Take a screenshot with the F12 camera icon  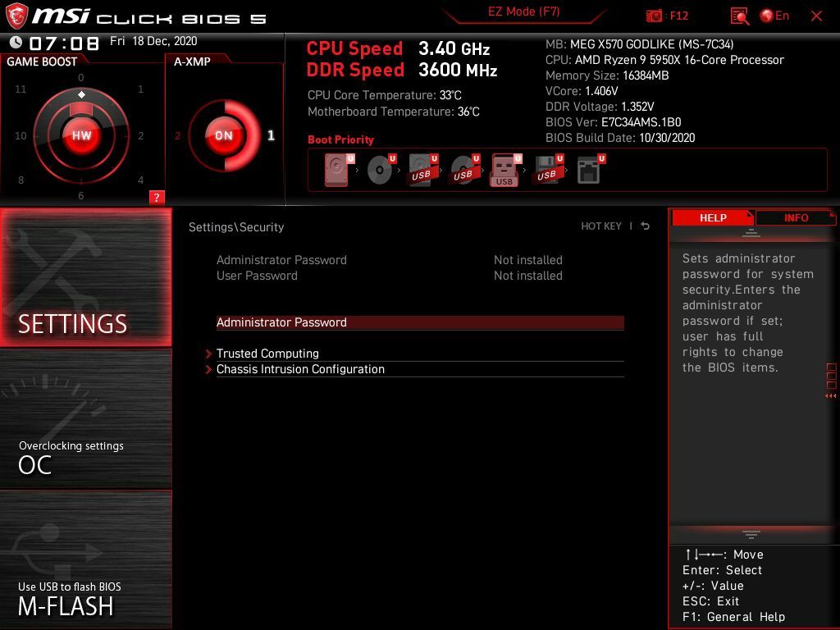pos(654,16)
